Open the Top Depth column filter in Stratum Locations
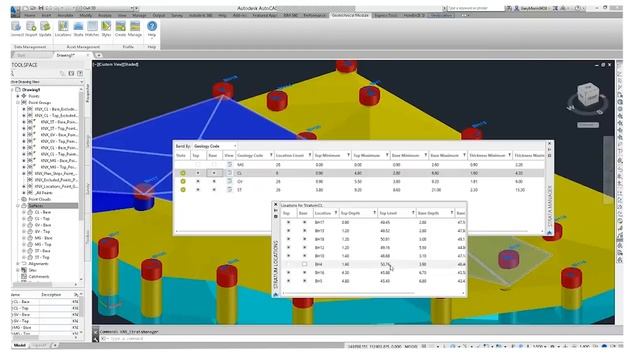This screenshot has height=360, width=640. [374, 213]
